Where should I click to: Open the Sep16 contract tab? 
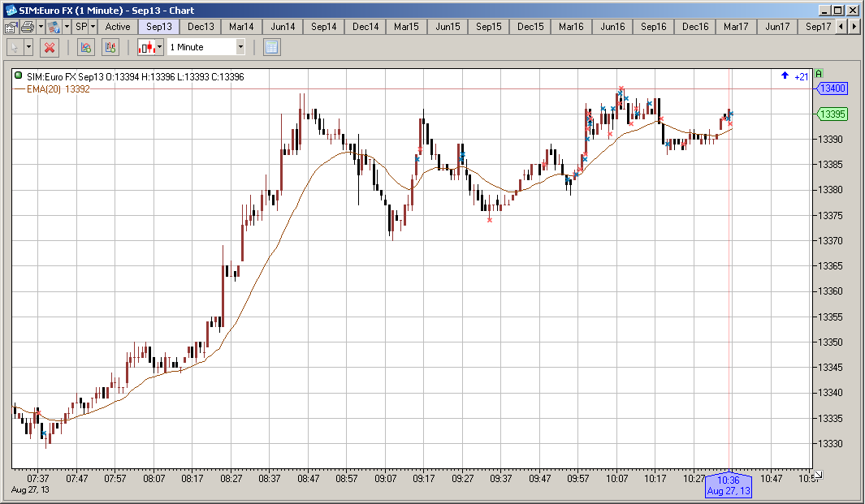point(654,27)
